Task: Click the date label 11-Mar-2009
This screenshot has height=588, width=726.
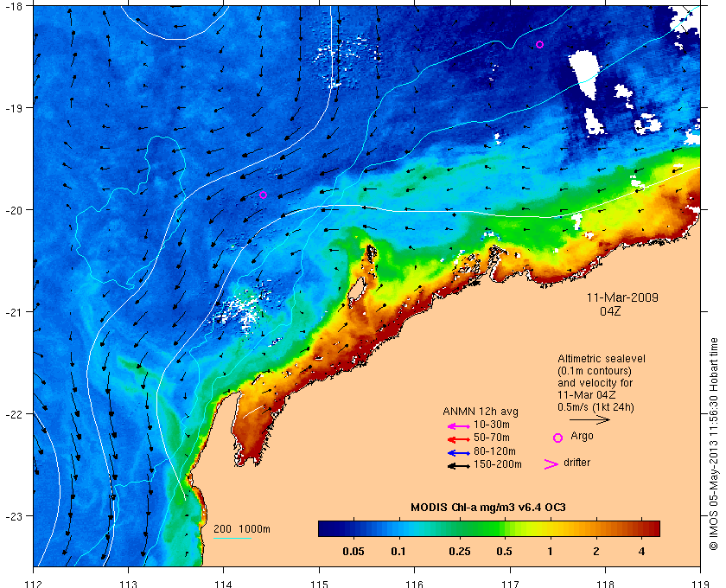Action: 622,297
